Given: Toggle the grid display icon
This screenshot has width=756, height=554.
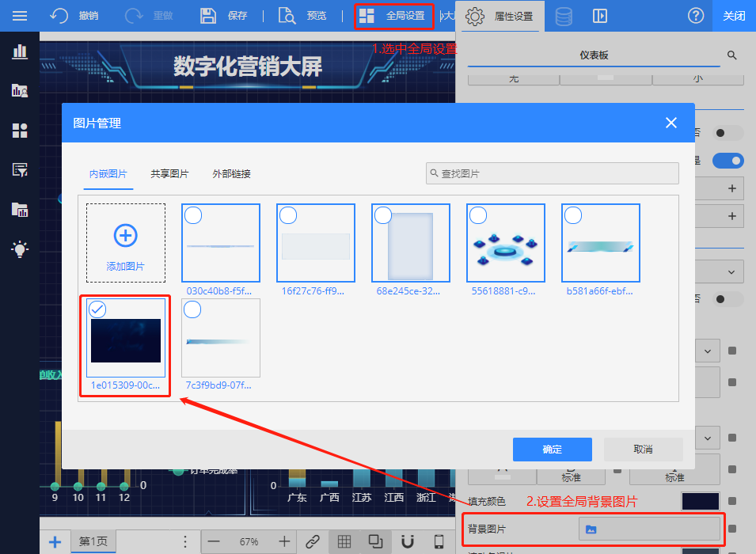Looking at the screenshot, I should pyautogui.click(x=344, y=541).
